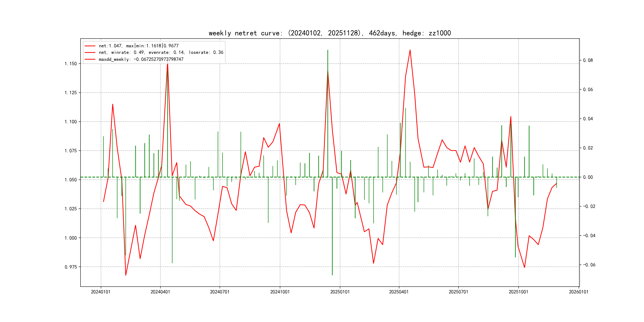
Task: Click right axis tick 0.00
Action: point(588,177)
